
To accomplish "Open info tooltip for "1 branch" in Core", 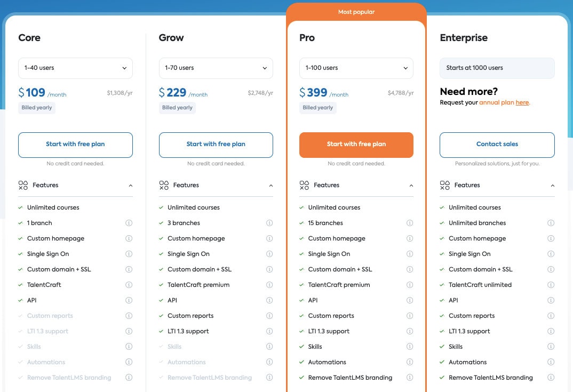I will (x=129, y=223).
